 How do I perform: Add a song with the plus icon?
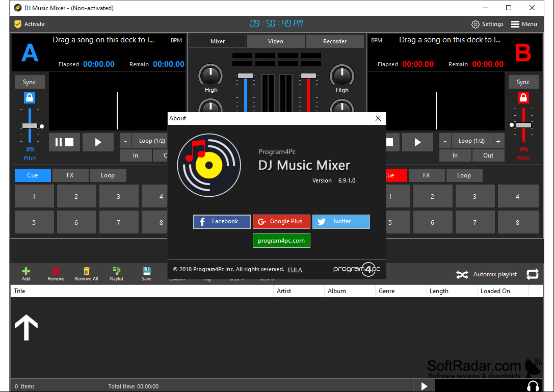click(x=26, y=272)
